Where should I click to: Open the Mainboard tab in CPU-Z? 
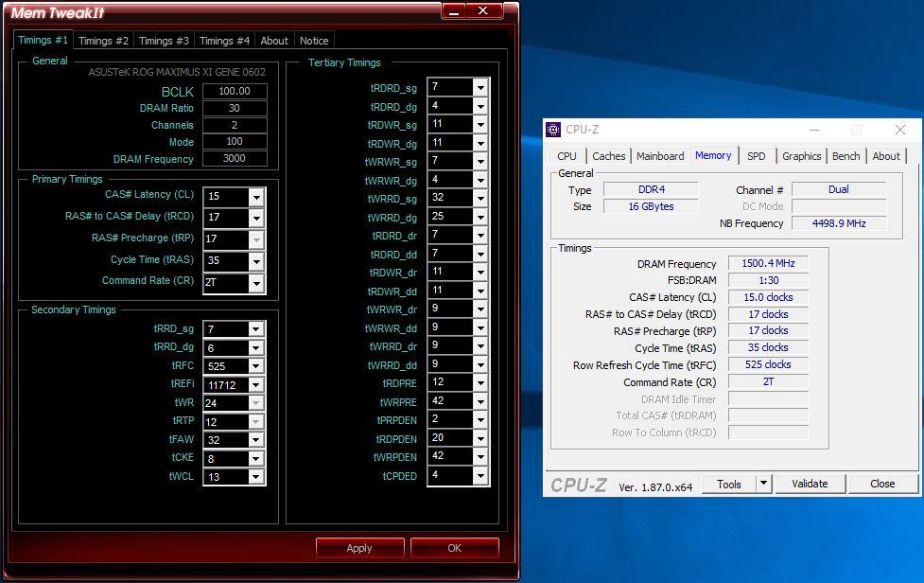(660, 156)
